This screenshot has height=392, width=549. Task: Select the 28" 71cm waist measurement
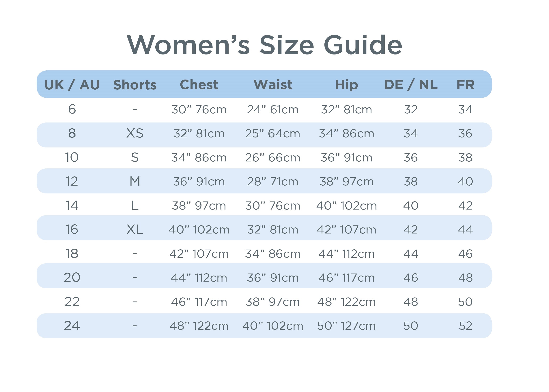(x=273, y=182)
